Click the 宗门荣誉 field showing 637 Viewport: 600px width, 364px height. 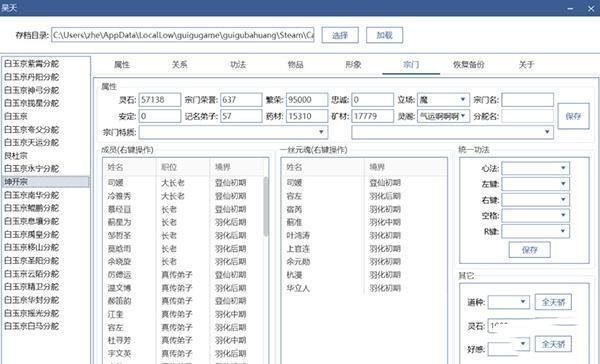click(241, 100)
